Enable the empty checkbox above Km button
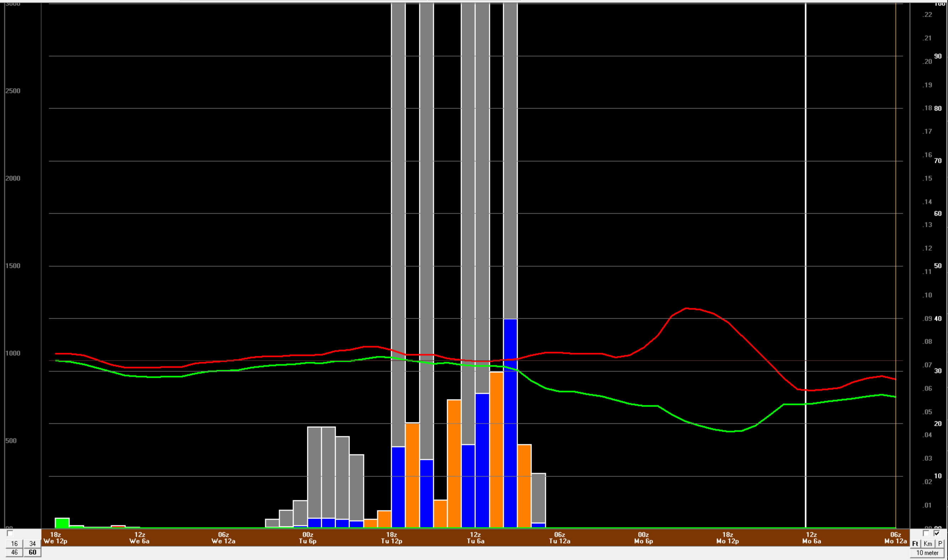Screen dimensions: 948x560 point(926,533)
